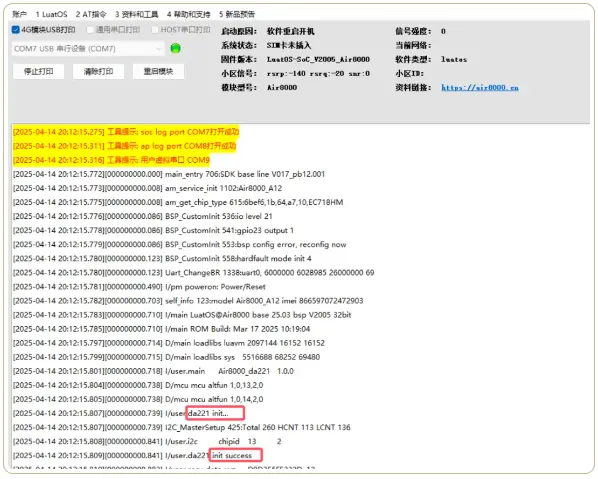
Task: Click the log line 'I/main LuatOS@Air8000 base 25.03'
Action: pyautogui.click(x=182, y=315)
